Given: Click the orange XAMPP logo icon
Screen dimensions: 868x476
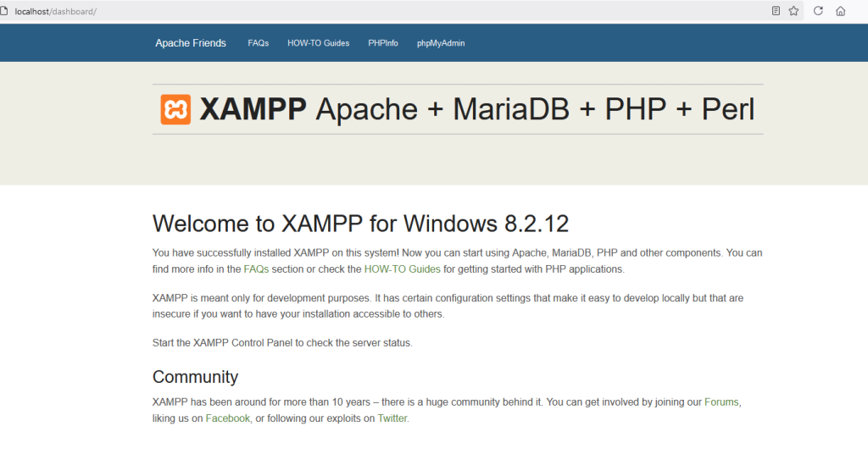Looking at the screenshot, I should point(175,109).
